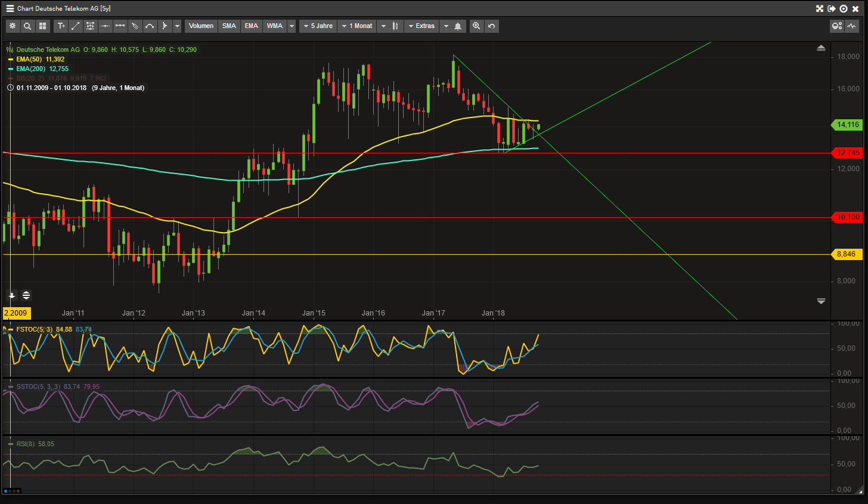Open the 1 Monat interval dropdown

coord(356,26)
